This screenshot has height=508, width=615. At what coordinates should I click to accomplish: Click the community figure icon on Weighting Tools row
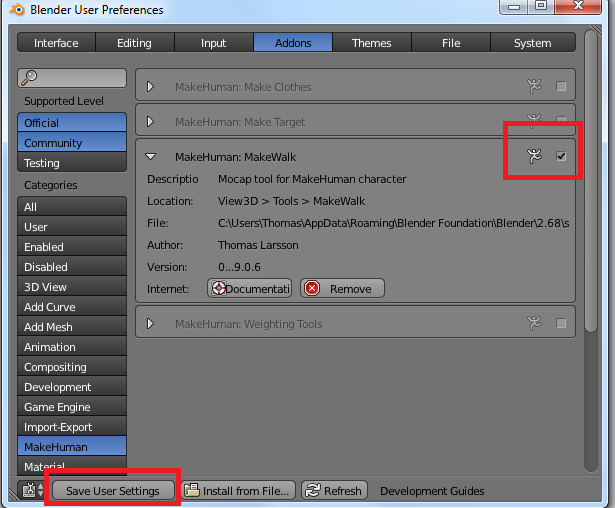534,324
